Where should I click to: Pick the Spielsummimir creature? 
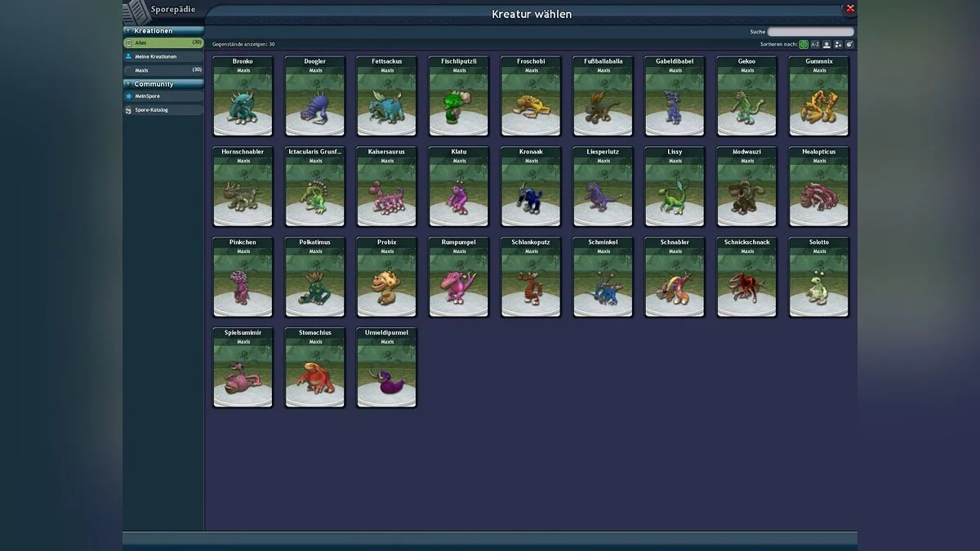coord(243,368)
